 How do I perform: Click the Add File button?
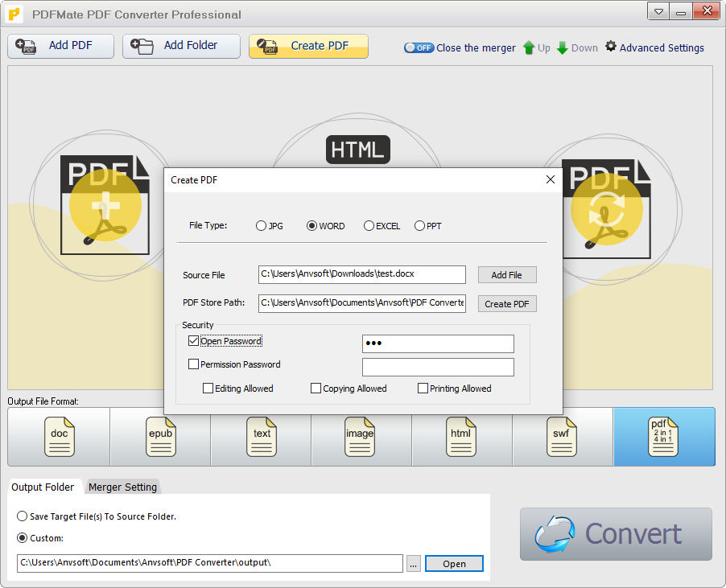click(506, 274)
